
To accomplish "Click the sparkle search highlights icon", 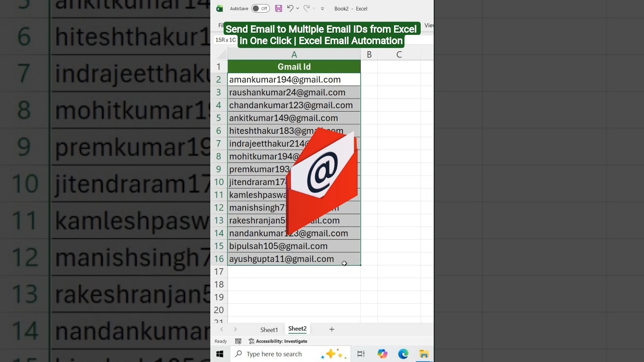I will (x=333, y=354).
